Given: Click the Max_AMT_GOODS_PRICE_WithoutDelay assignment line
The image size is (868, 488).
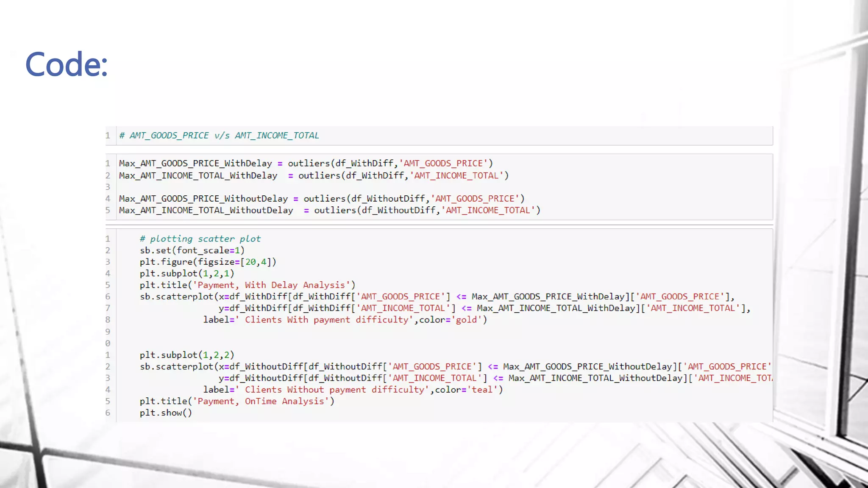Looking at the screenshot, I should coord(321,199).
